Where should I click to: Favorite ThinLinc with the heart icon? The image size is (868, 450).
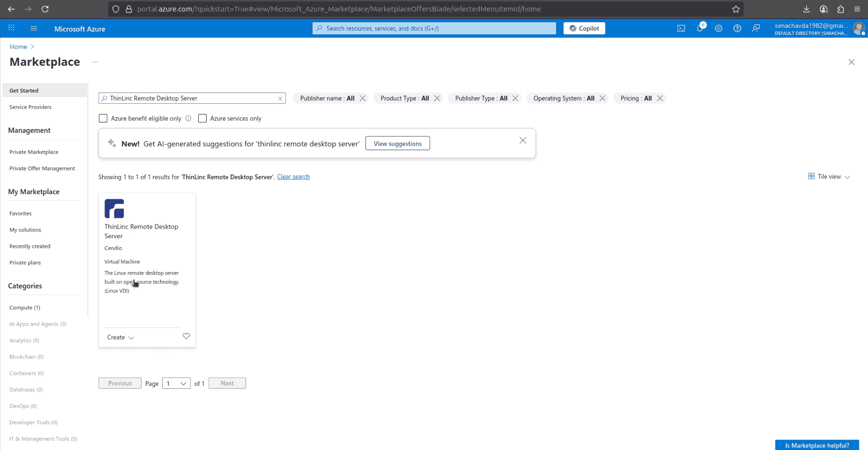pos(186,336)
